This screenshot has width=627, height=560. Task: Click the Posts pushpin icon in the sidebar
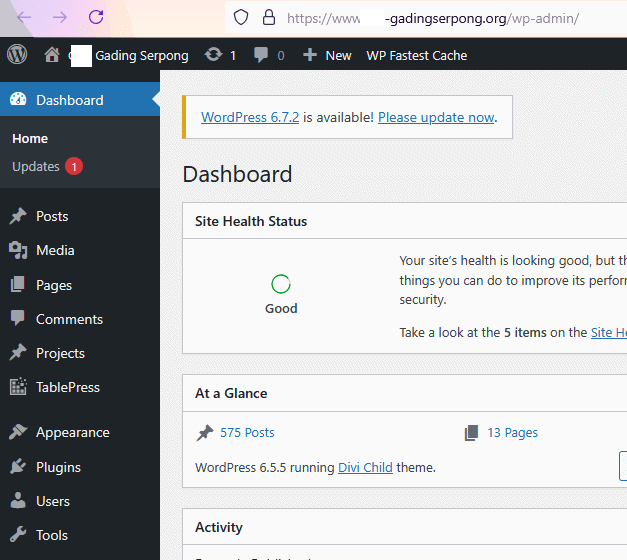(x=18, y=216)
